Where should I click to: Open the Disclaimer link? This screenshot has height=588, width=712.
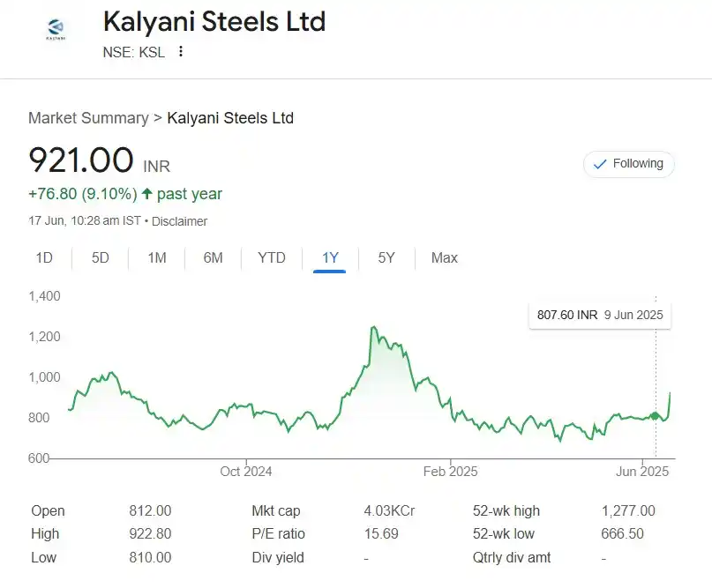pyautogui.click(x=179, y=221)
